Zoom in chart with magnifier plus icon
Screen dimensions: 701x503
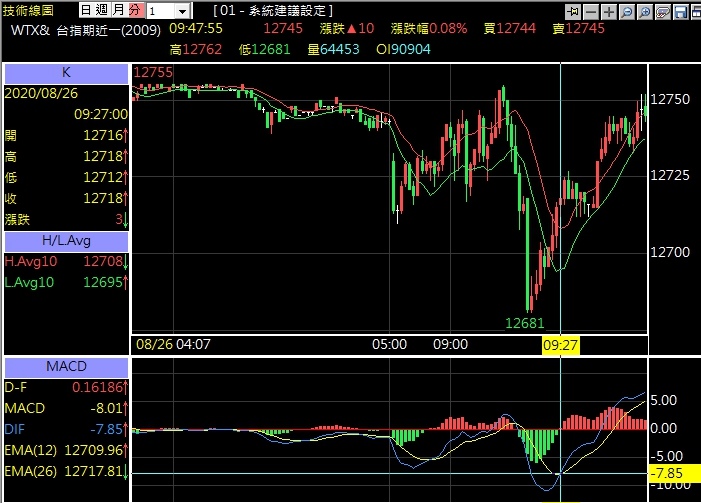pyautogui.click(x=645, y=12)
